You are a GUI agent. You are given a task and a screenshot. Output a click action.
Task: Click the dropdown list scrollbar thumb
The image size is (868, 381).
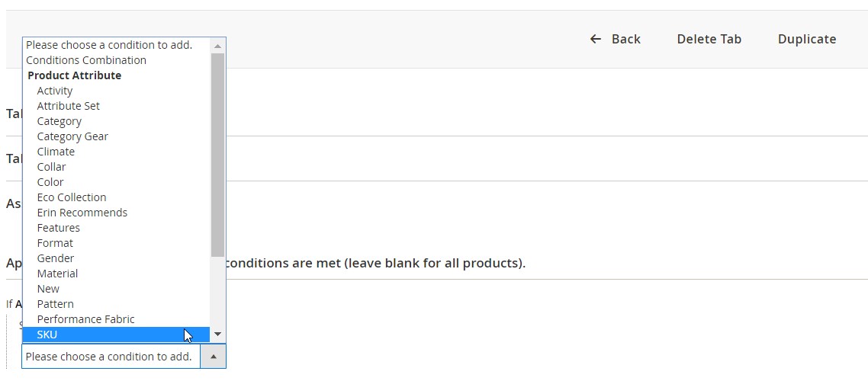[217, 152]
